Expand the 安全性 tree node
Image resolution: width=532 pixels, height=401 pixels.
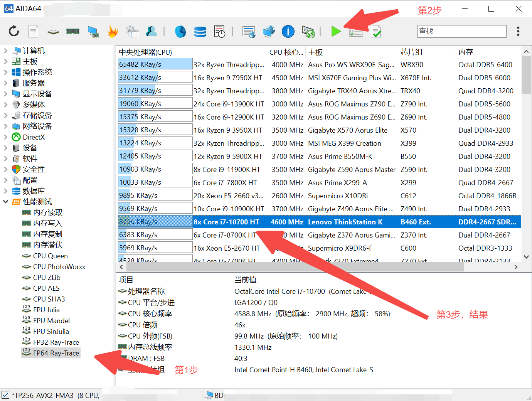[5, 169]
